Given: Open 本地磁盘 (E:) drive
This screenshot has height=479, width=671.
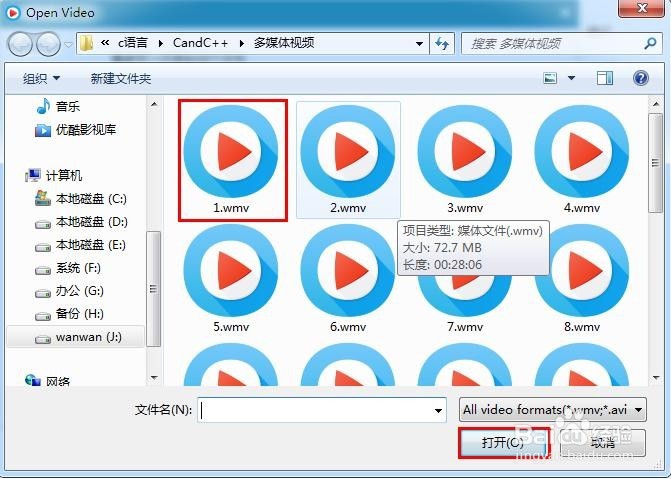Looking at the screenshot, I should pyautogui.click(x=80, y=245).
